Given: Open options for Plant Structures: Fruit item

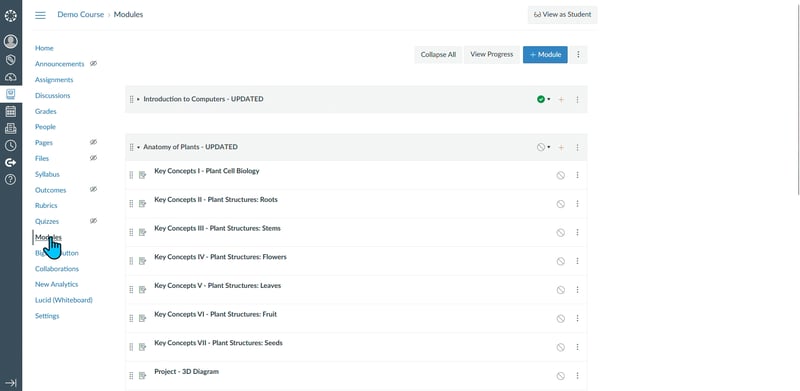Looking at the screenshot, I should pyautogui.click(x=578, y=318).
